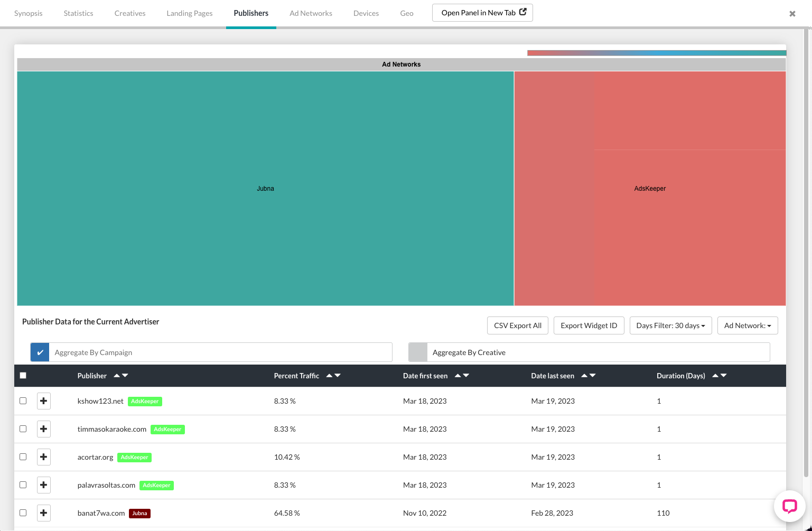Open the Days Filter: 30 days dropdown
This screenshot has height=531, width=812.
point(670,325)
